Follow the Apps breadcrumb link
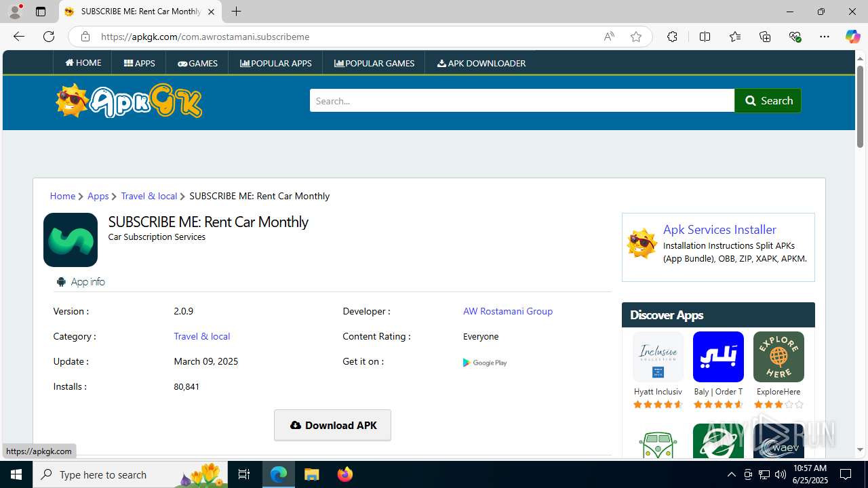 (x=98, y=196)
